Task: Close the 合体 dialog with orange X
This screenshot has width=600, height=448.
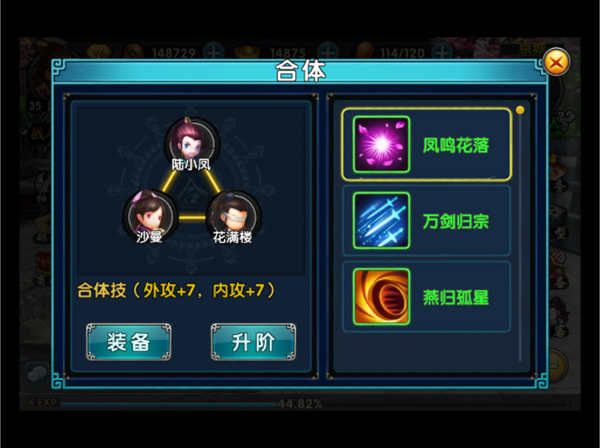Action: tap(556, 62)
